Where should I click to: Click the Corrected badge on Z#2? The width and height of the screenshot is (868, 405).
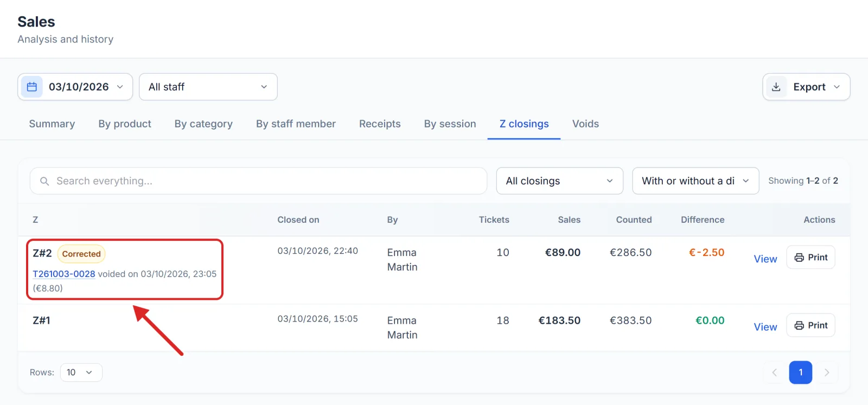click(x=81, y=254)
